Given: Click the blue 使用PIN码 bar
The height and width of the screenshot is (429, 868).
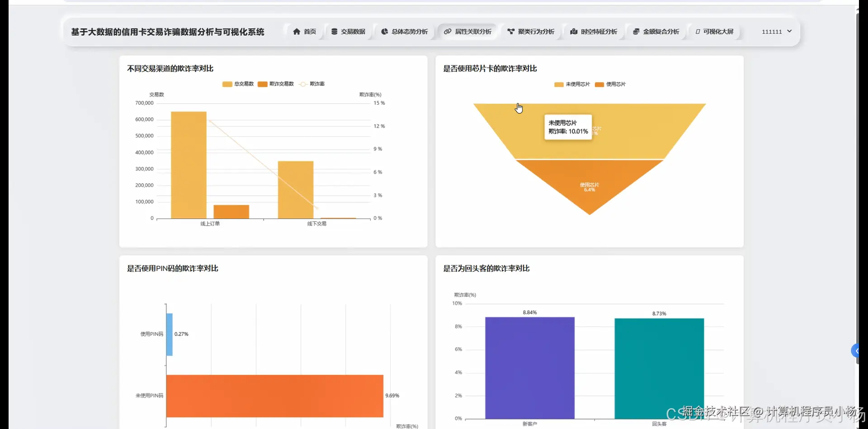Looking at the screenshot, I should point(170,334).
